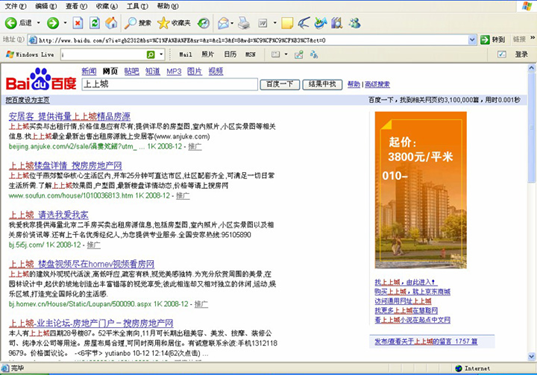Click the orange 3800元/平米 advertisement image

[x=421, y=190]
